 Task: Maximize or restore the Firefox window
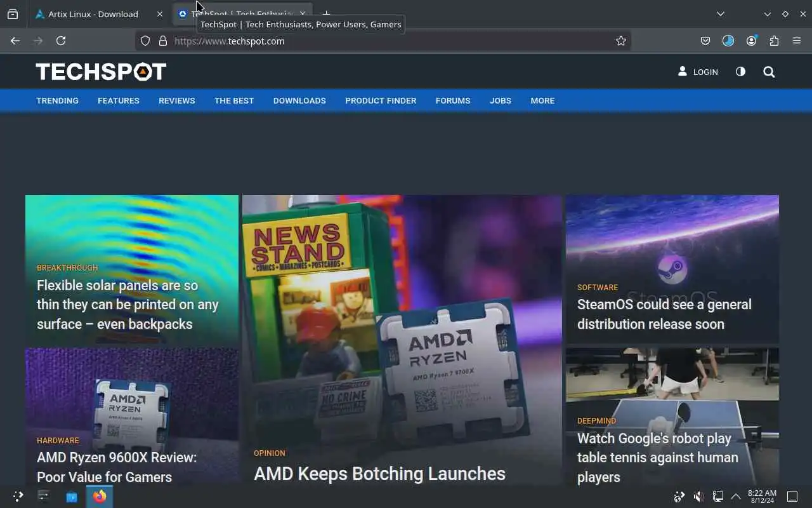tap(785, 14)
